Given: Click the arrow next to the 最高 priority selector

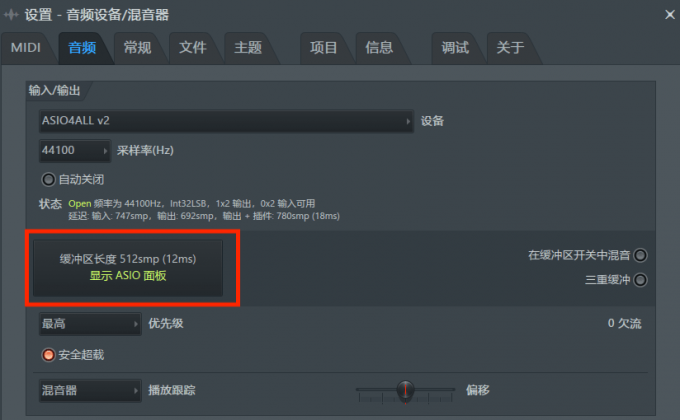Looking at the screenshot, I should [135, 324].
